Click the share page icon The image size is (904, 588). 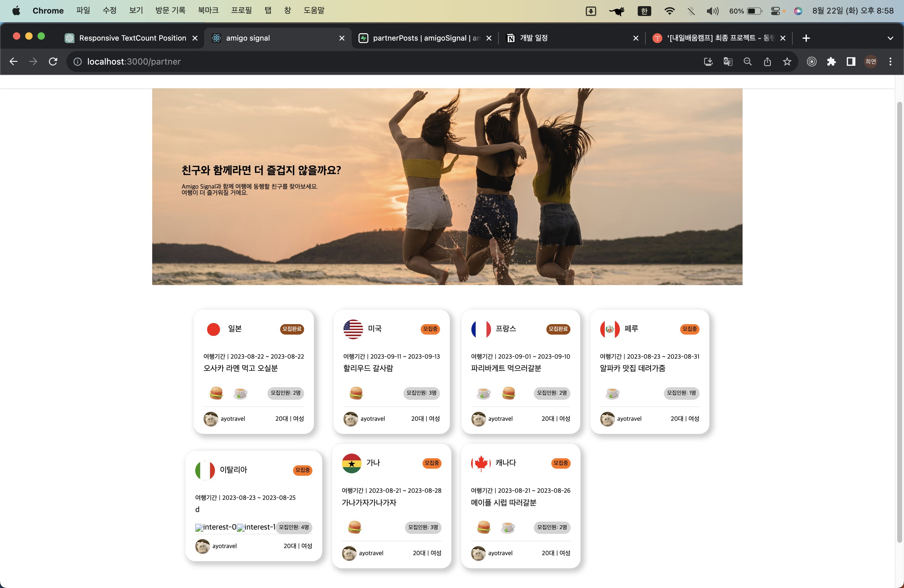(x=767, y=62)
